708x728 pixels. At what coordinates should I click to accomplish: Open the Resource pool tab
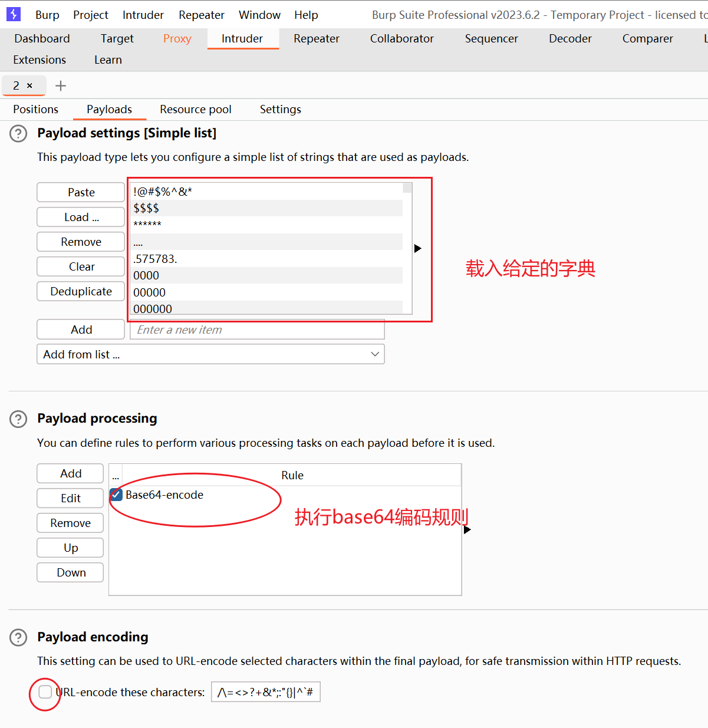195,110
